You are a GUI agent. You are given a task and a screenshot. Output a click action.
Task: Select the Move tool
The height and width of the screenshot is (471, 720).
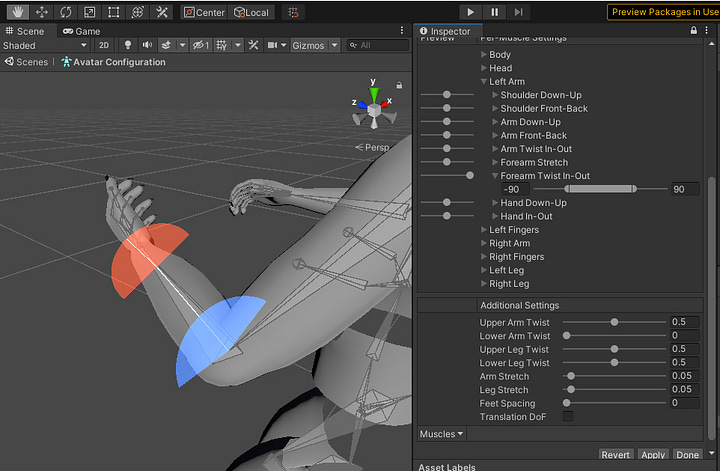tap(42, 12)
